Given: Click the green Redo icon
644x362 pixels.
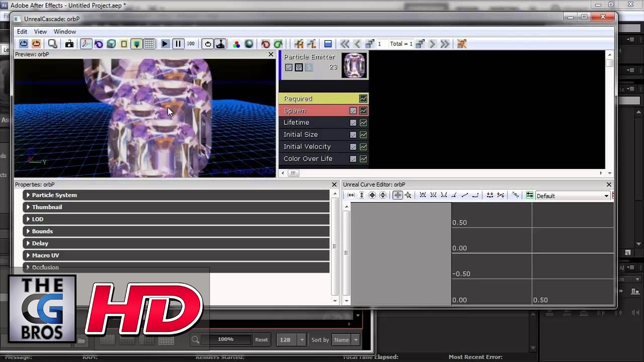Looking at the screenshot, I should 278,44.
